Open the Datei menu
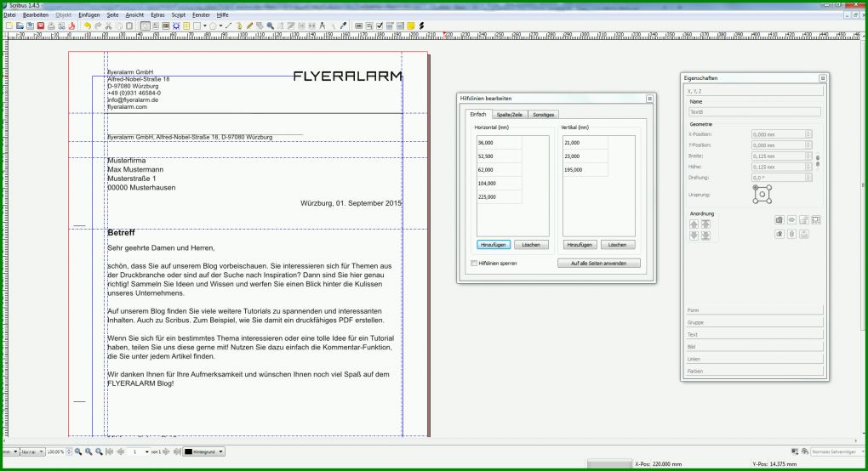 pos(9,15)
